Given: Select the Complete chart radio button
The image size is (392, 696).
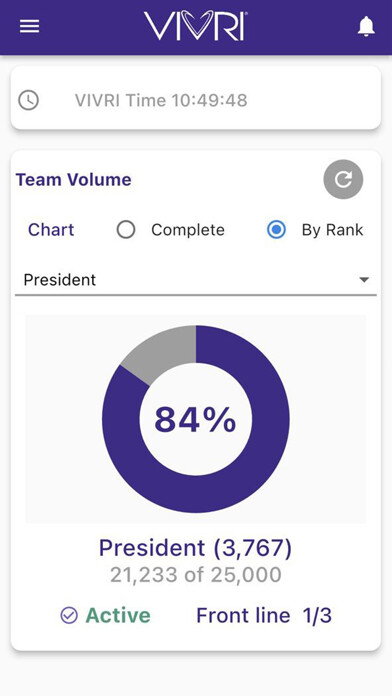Looking at the screenshot, I should 126,230.
